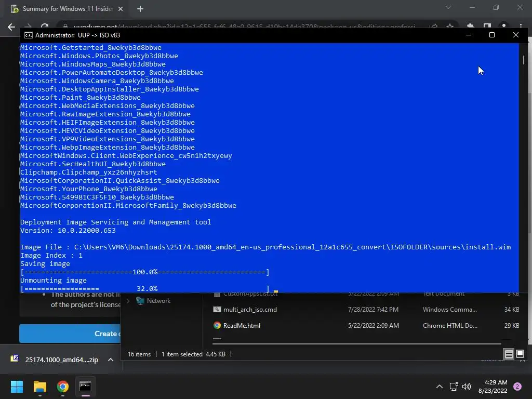The width and height of the screenshot is (532, 399).
Task: Click the Chrome HTML Do... type cell
Action: (450, 326)
